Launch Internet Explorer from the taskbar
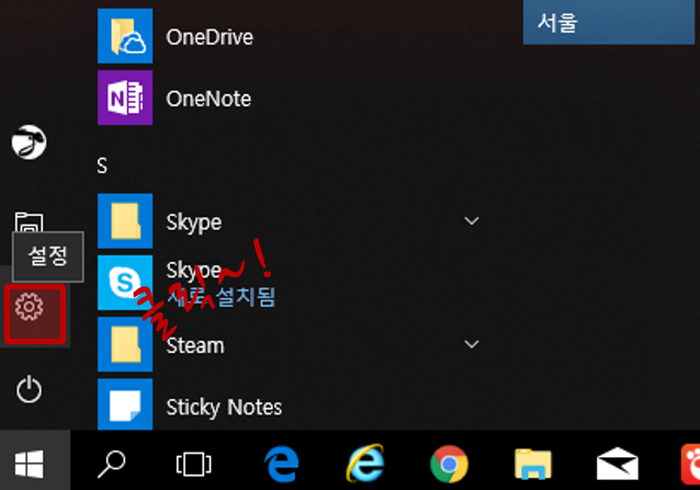This screenshot has height=490, width=700. [365, 463]
